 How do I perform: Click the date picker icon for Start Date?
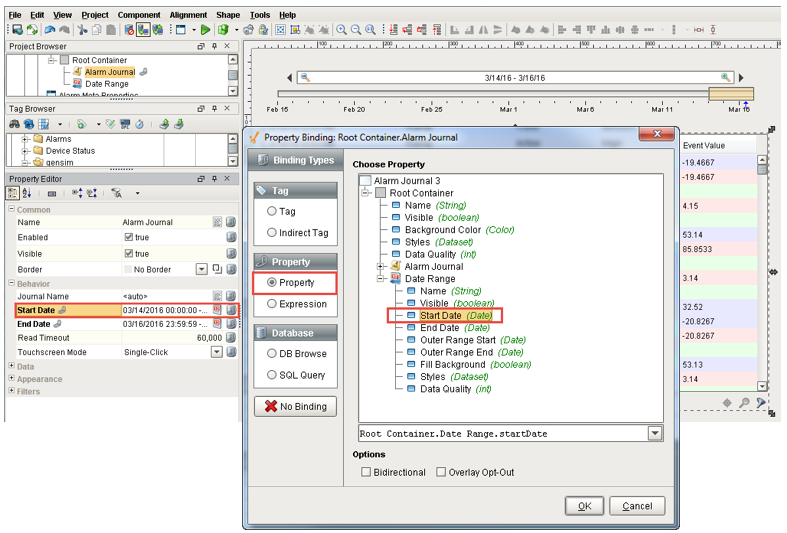pos(217,310)
